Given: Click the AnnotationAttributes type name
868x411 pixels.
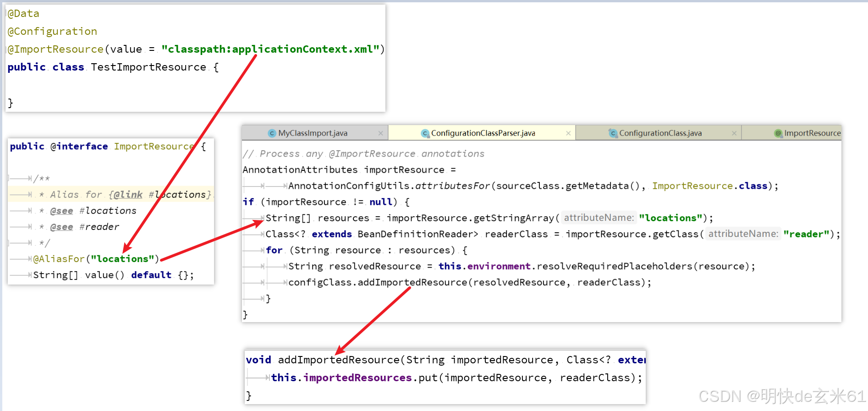Looking at the screenshot, I should pos(300,170).
